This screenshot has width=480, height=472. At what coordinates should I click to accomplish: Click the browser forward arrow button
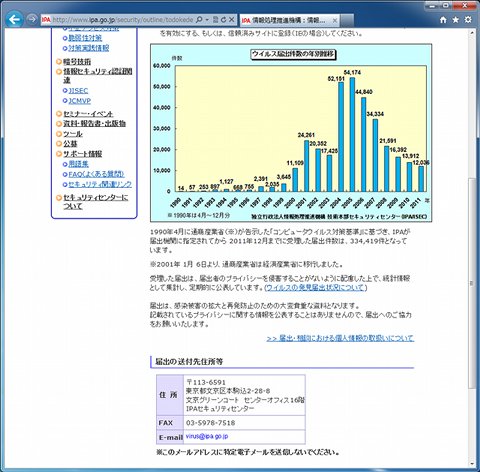(32, 19)
